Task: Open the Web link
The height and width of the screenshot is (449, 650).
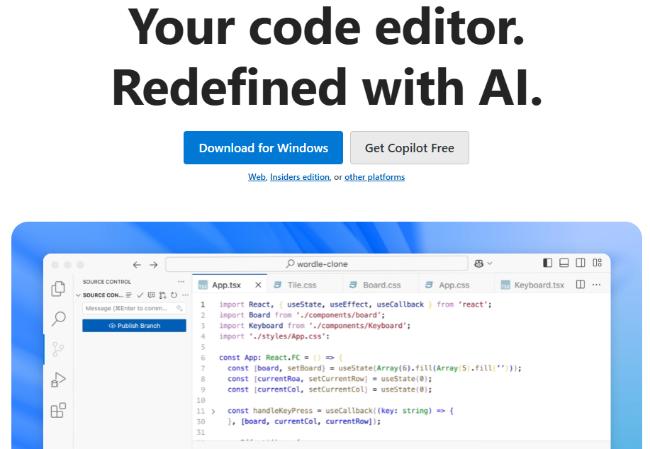Action: pyautogui.click(x=257, y=177)
